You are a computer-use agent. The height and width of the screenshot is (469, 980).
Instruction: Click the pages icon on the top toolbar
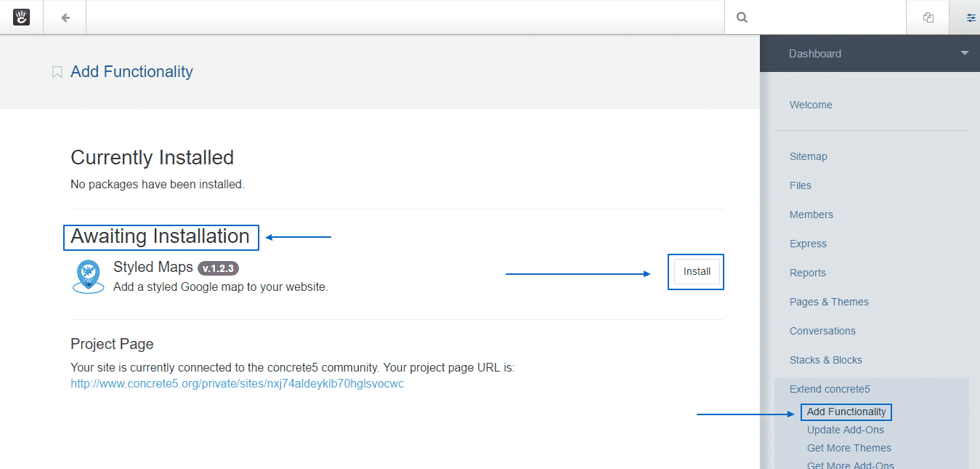[928, 16]
